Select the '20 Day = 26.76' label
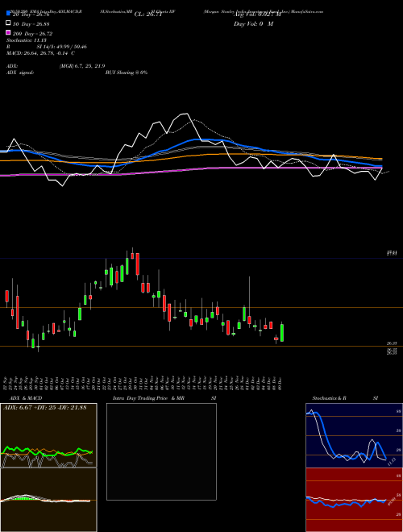 31,15
